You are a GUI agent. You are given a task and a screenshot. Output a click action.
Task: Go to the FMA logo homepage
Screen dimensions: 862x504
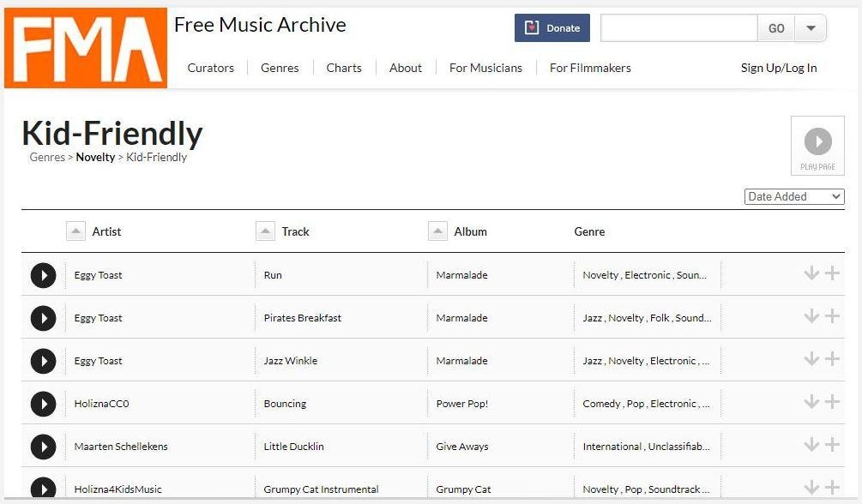tap(86, 48)
